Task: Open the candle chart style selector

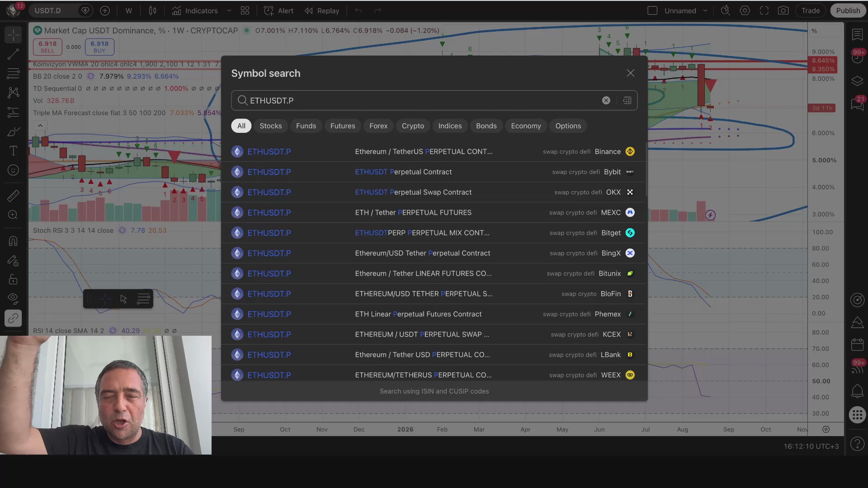Action: point(153,10)
